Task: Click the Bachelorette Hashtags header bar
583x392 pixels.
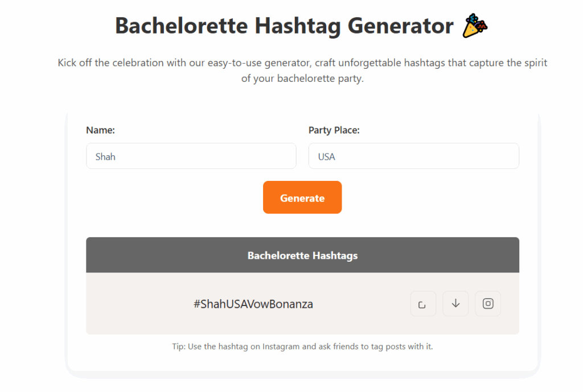Action: [302, 255]
